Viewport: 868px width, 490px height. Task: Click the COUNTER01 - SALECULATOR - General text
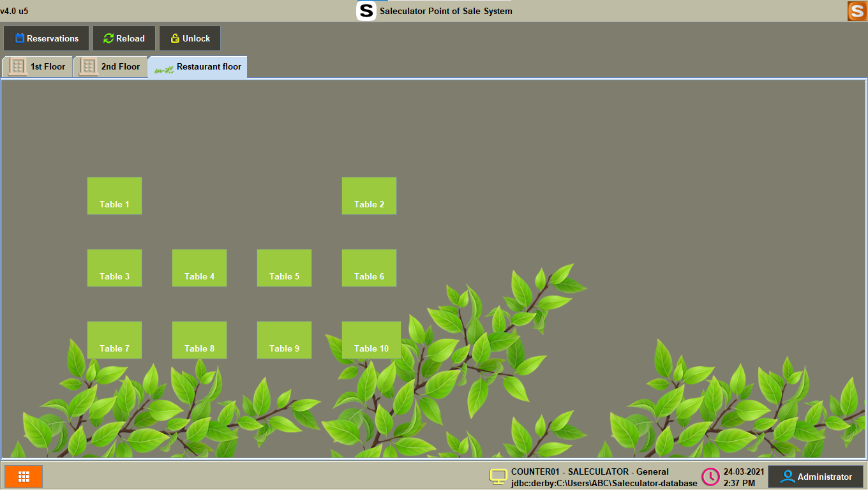click(x=590, y=472)
